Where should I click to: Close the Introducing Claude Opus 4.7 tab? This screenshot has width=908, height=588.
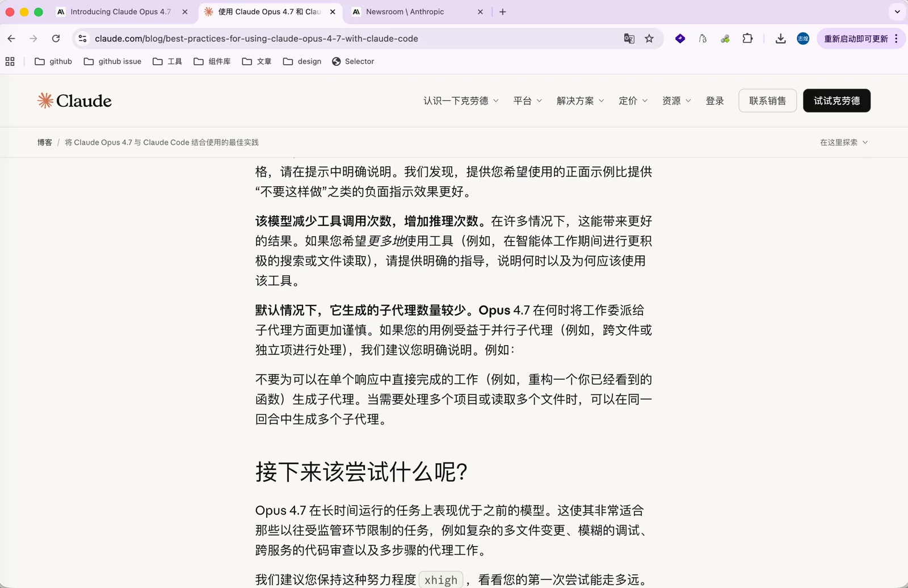(x=184, y=12)
